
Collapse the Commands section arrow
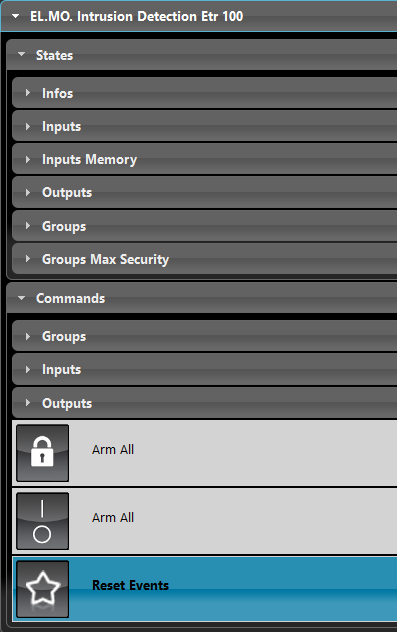(21, 298)
